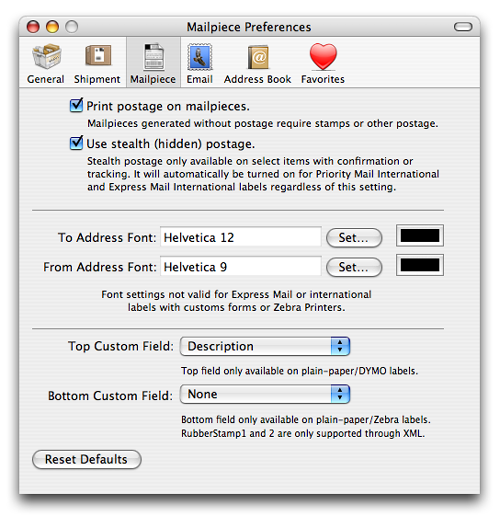The width and height of the screenshot is (500, 516).
Task: Click the 'Bottom field only available' note text
Action: click(306, 419)
